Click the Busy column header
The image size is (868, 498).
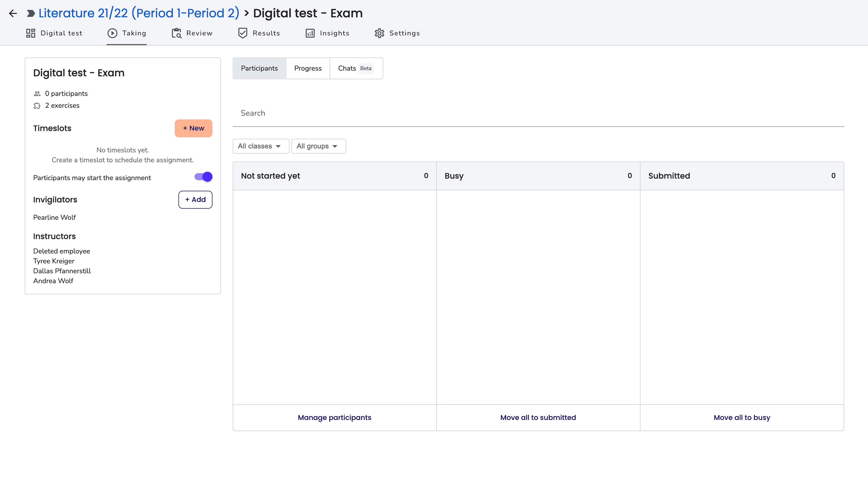(x=538, y=176)
